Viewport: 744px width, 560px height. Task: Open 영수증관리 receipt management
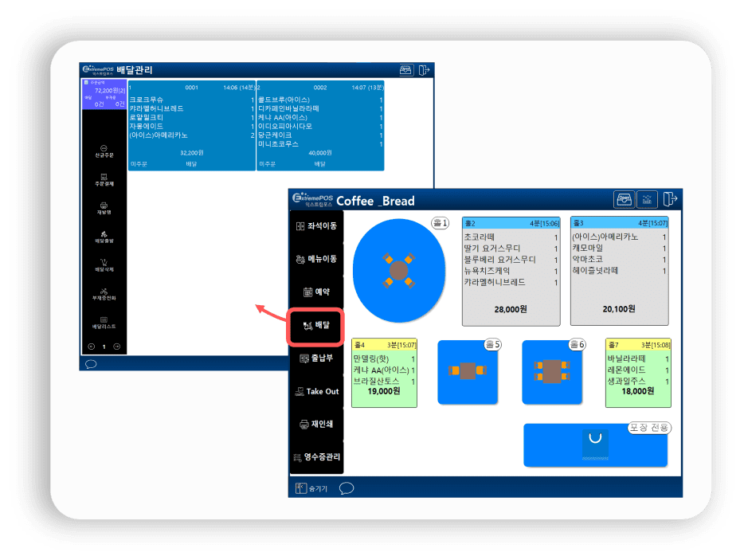click(315, 457)
